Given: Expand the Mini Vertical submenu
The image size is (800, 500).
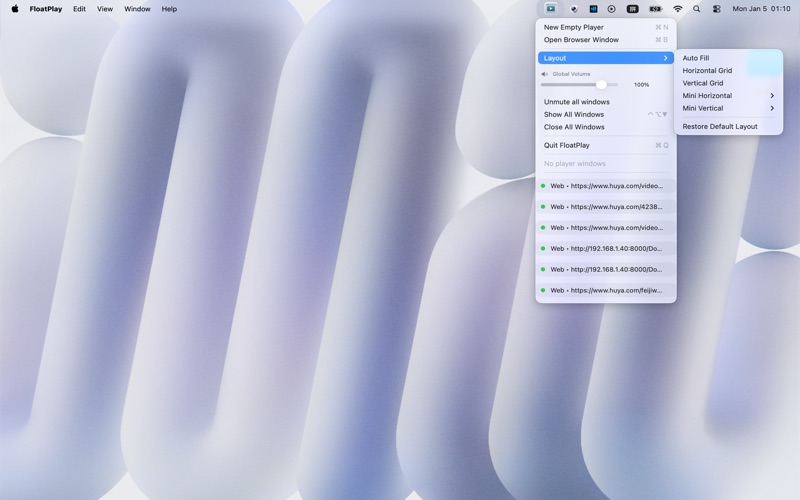Looking at the screenshot, I should point(728,108).
